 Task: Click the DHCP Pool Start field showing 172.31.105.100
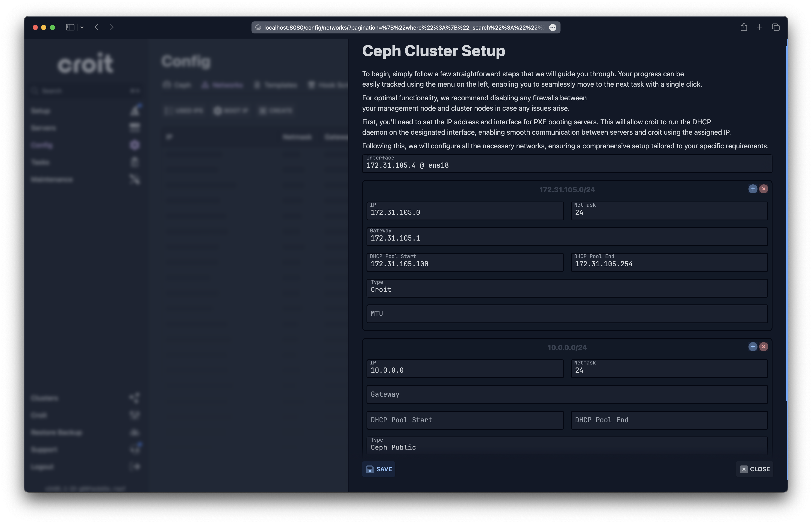(465, 262)
